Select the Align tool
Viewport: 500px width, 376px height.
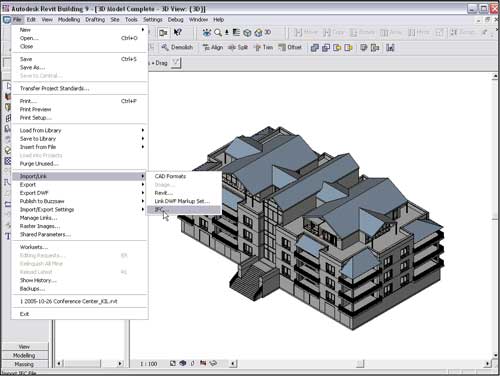click(213, 47)
